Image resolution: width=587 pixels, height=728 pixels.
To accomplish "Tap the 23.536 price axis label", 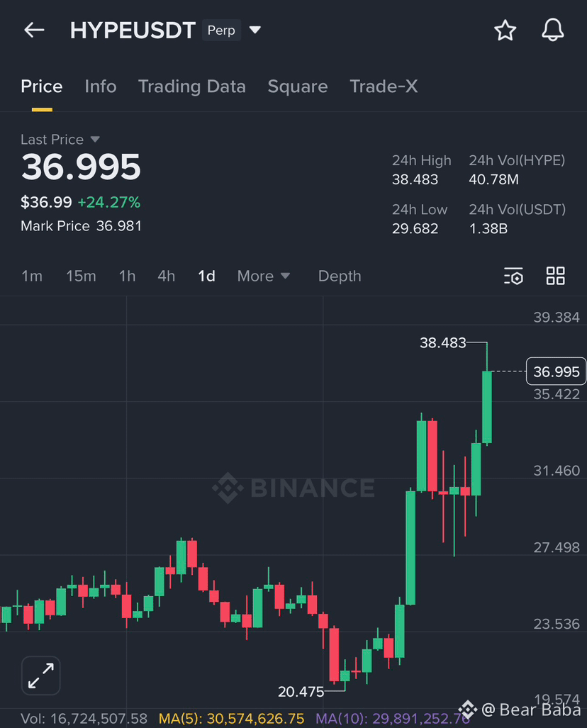I will point(557,624).
